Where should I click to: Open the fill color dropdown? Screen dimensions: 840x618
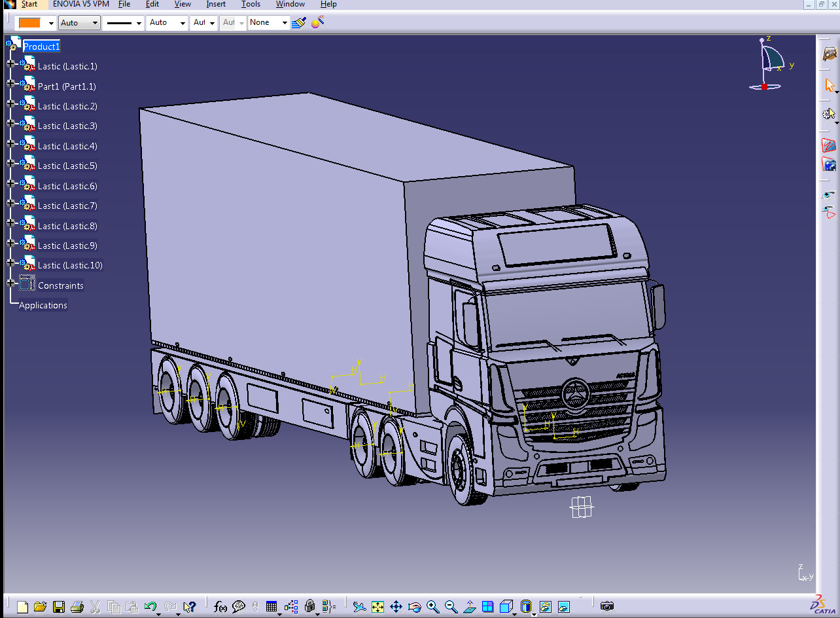coord(51,23)
